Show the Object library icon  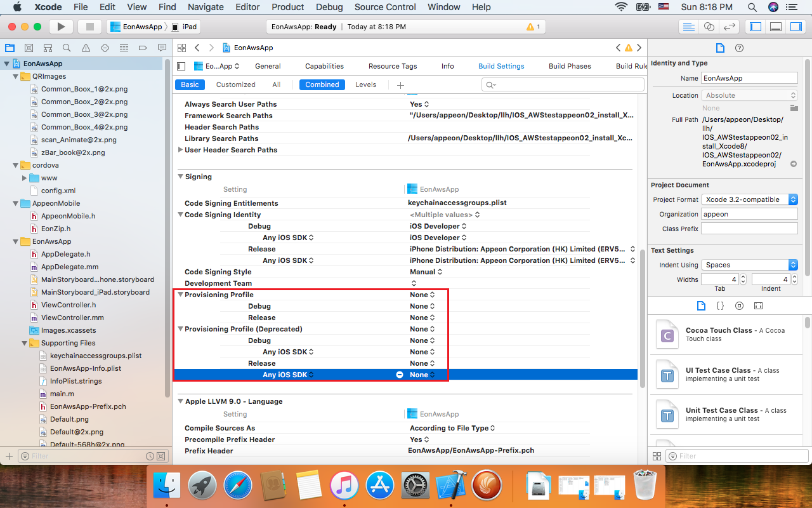pos(739,305)
